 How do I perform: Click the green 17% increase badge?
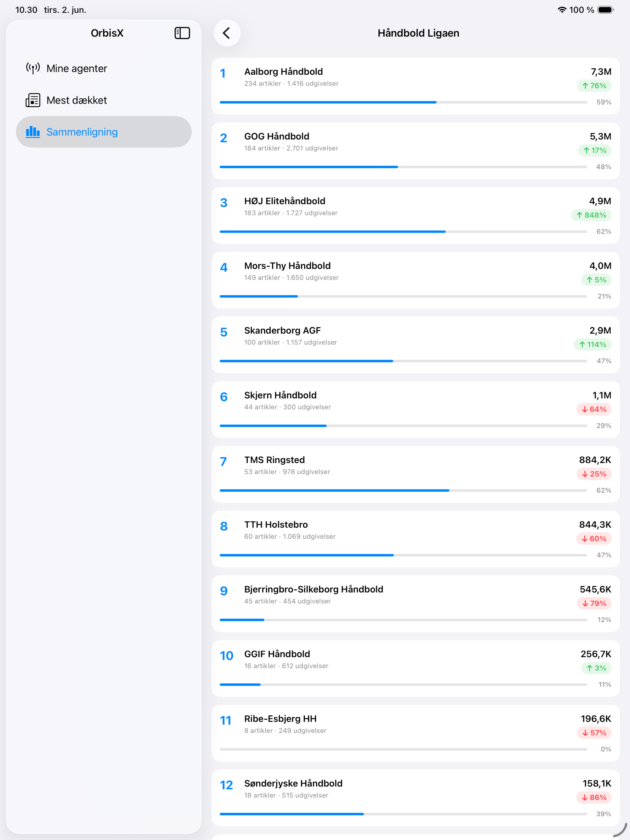595,150
